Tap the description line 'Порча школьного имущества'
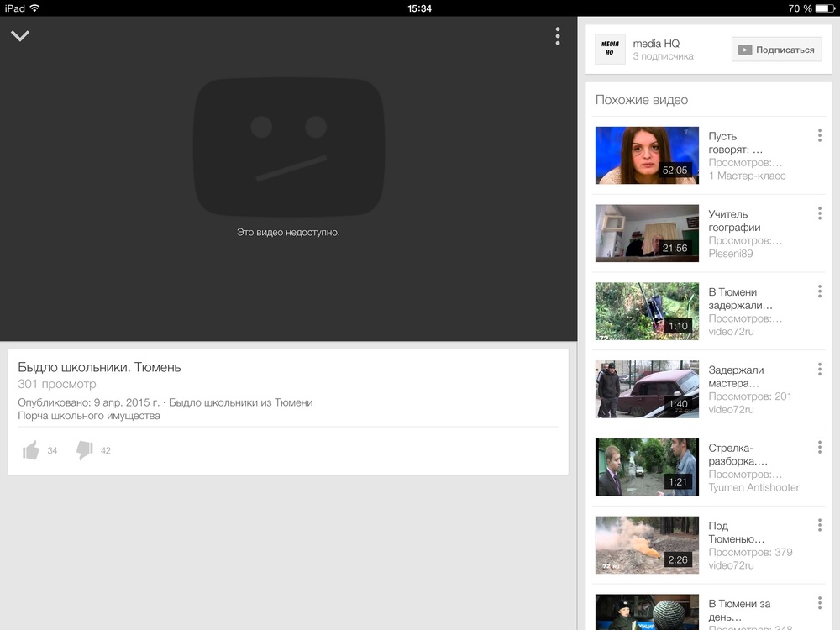The image size is (840, 630). (x=89, y=416)
